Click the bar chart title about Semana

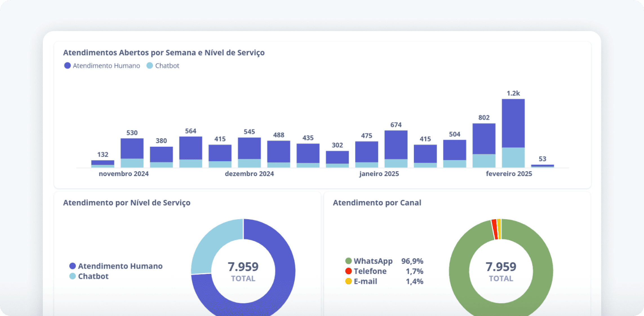(164, 53)
